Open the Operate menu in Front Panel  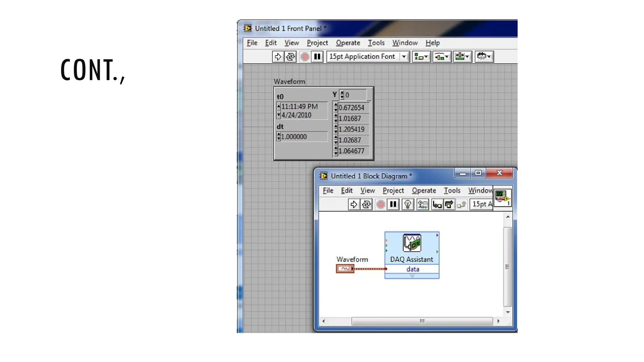point(348,43)
